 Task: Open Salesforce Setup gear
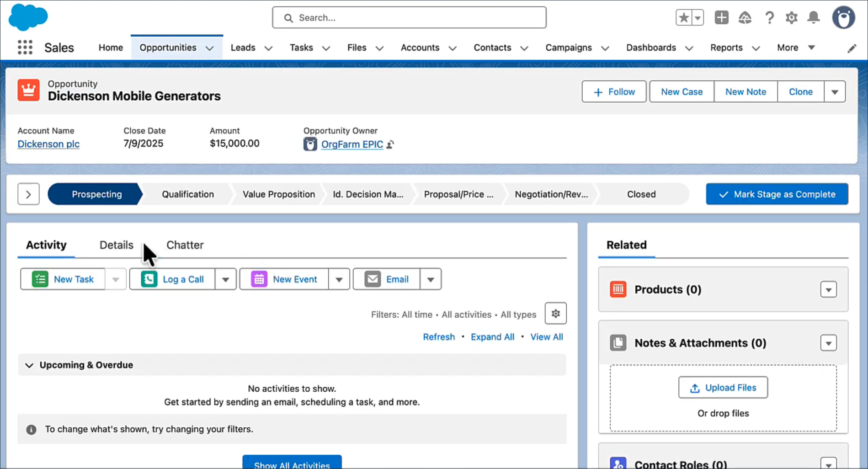pyautogui.click(x=791, y=17)
